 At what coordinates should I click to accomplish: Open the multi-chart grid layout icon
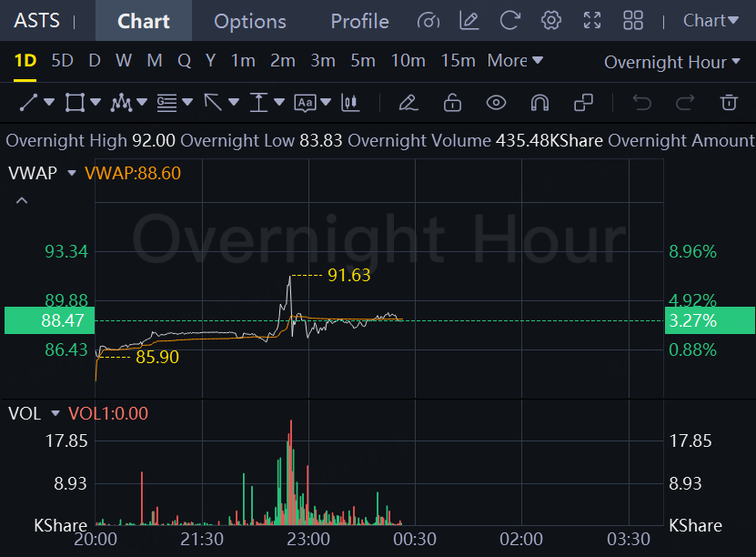click(x=632, y=21)
